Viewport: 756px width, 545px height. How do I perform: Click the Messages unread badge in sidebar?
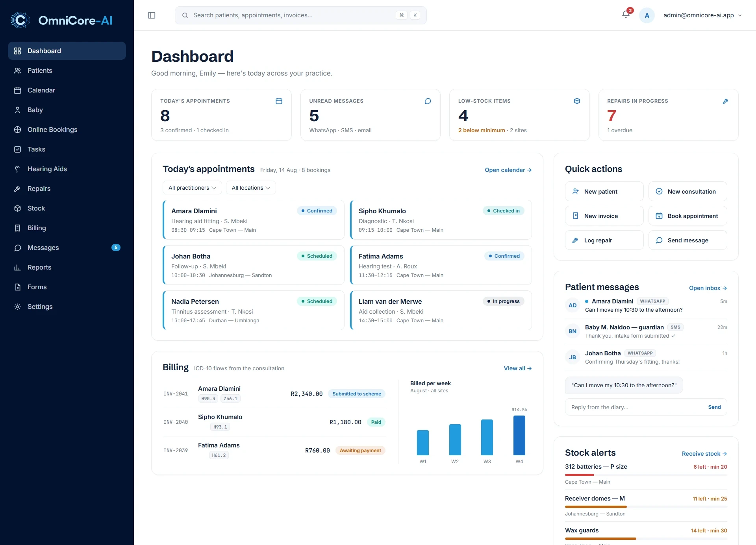(116, 248)
